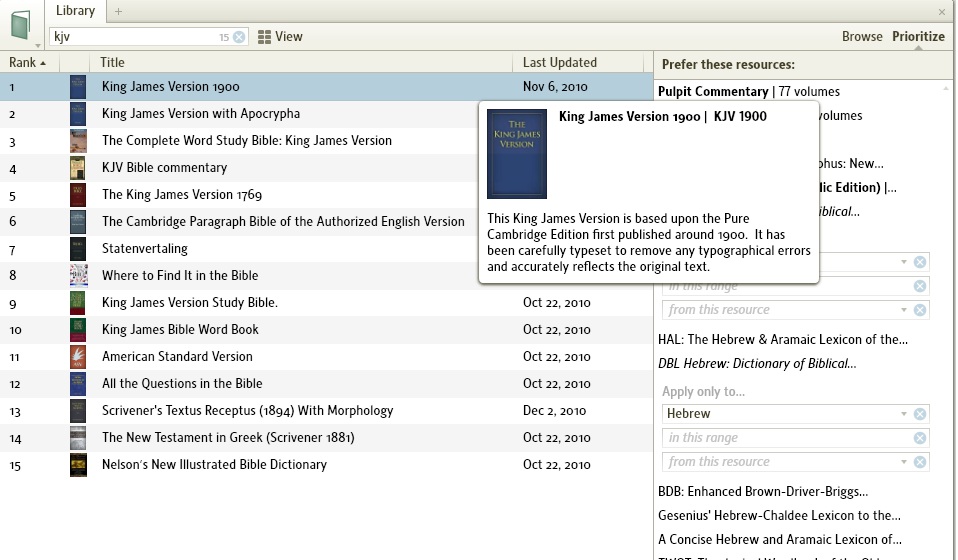Viewport: 958px width, 560px height.
Task: Click cover icon of King James Version 1769
Action: [x=78, y=195]
